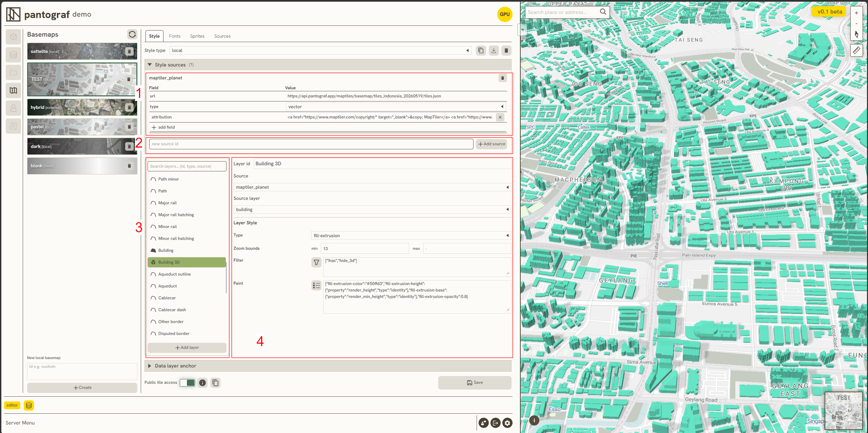Download the current style
Viewport: 868px width, 433px height.
494,51
